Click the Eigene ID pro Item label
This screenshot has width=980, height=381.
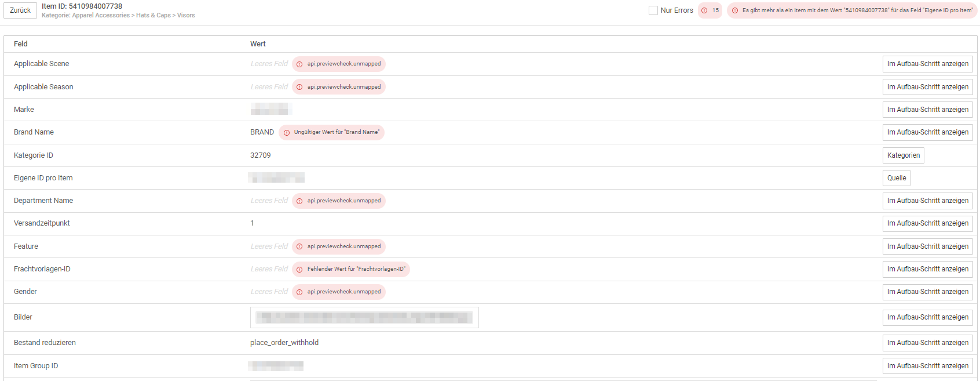(43, 178)
